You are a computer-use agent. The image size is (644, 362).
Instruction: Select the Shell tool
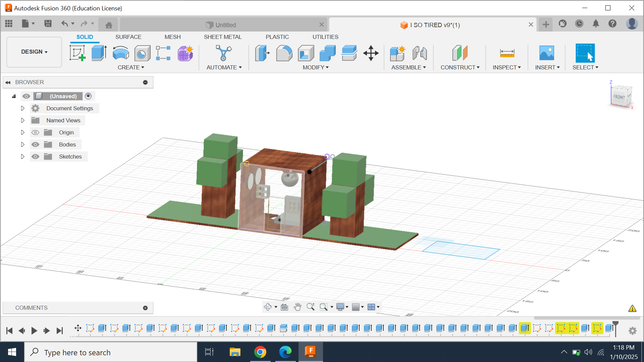[306, 53]
